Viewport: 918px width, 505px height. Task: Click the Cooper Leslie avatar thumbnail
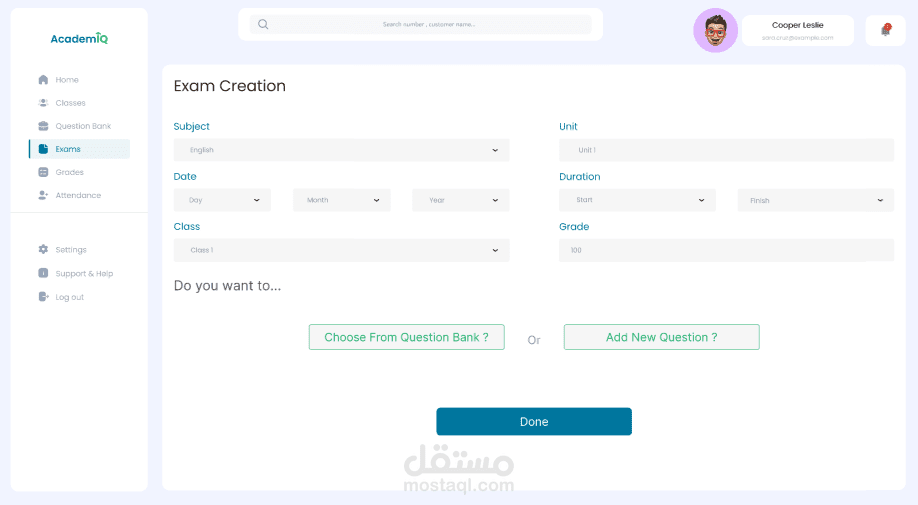click(715, 31)
